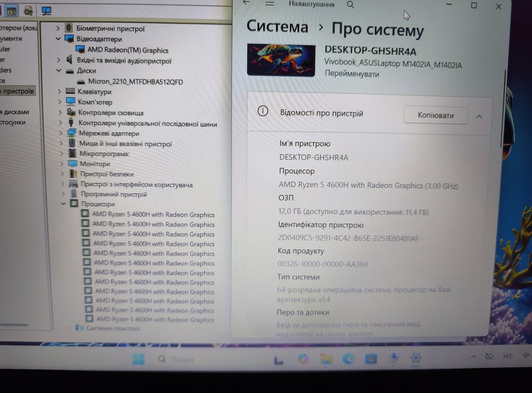This screenshot has height=393, width=532.
Task: Open File Explorer from the taskbar
Action: pyautogui.click(x=326, y=358)
